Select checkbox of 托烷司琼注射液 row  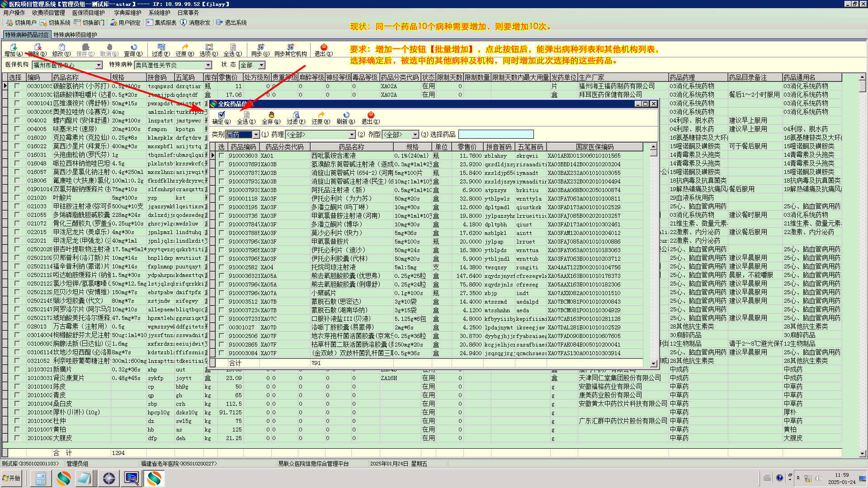(x=222, y=267)
